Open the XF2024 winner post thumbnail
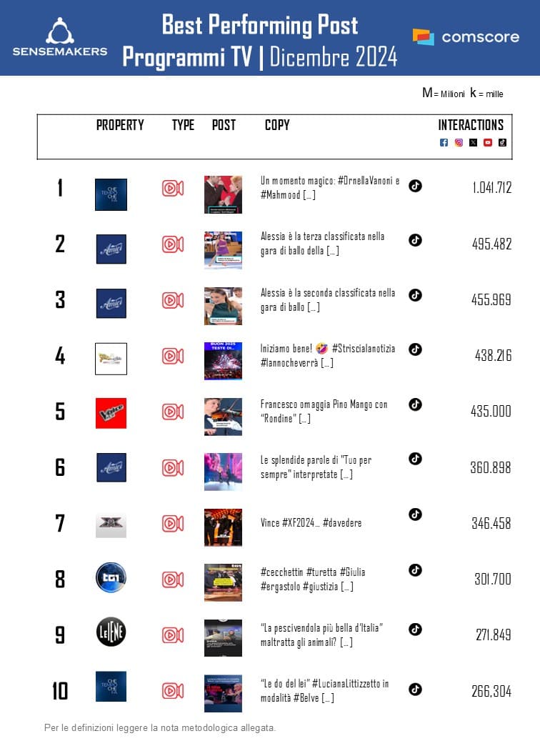The height and width of the screenshot is (756, 540). click(x=223, y=527)
